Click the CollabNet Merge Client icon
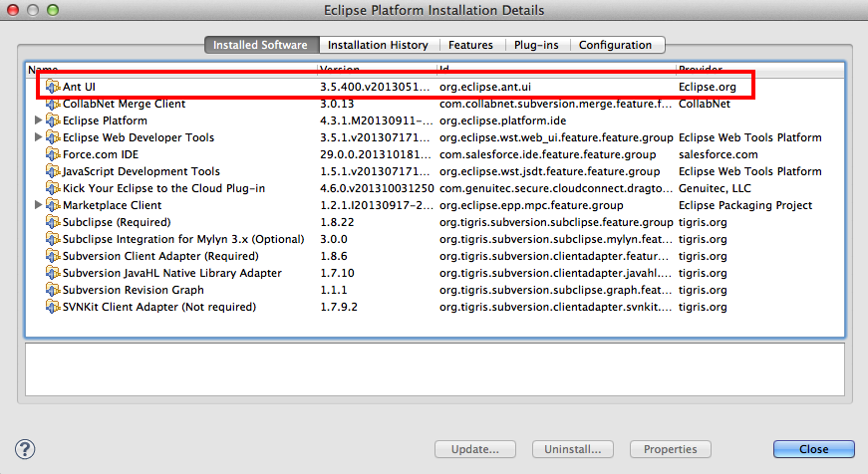Screen dimensions: 868x474 tap(53, 104)
